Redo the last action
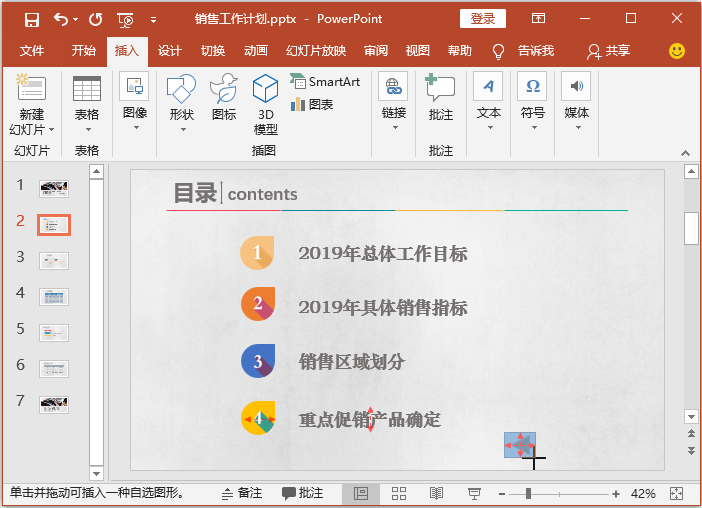702x508 pixels. click(95, 19)
